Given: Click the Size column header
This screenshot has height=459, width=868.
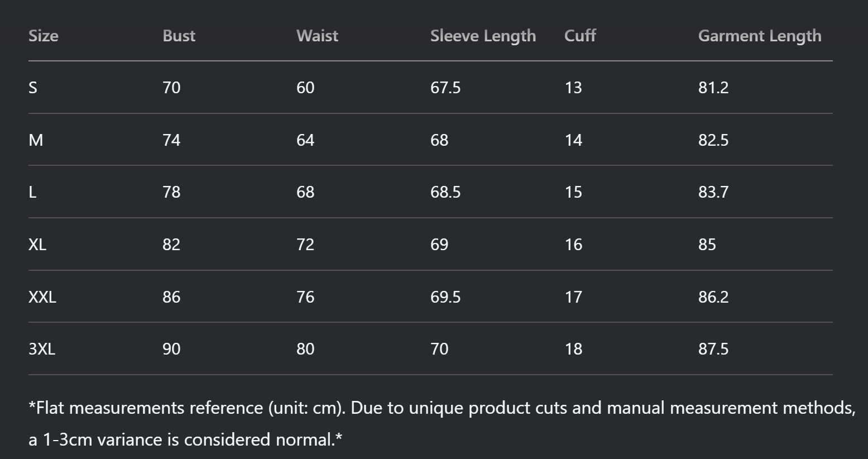Looking at the screenshot, I should point(44,36).
